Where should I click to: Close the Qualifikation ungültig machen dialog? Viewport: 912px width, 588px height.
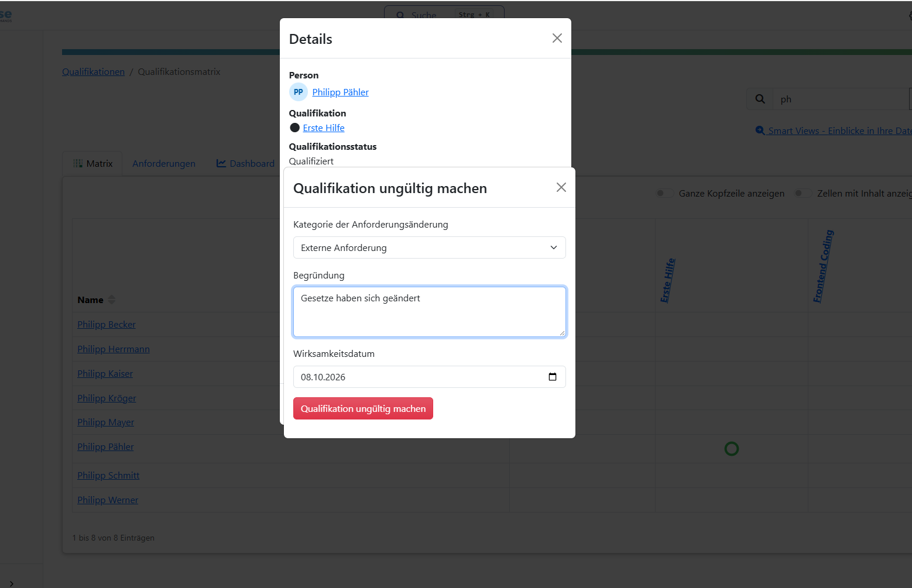coord(561,187)
